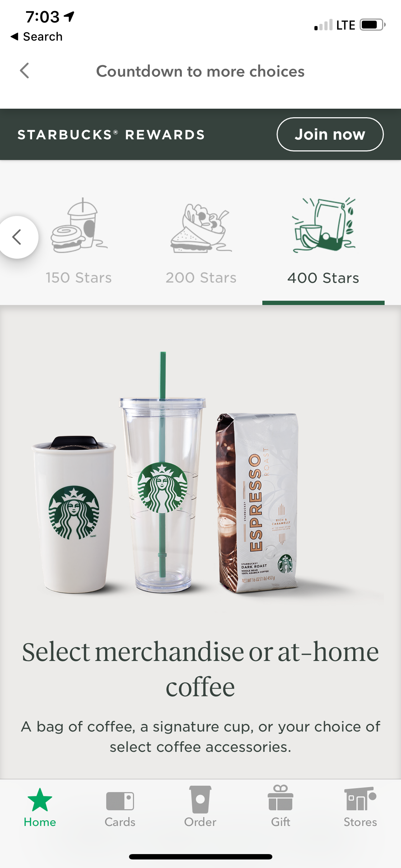Screen dimensions: 401x868
Task: Tap the white ceramic tumbler image
Action: point(74,514)
